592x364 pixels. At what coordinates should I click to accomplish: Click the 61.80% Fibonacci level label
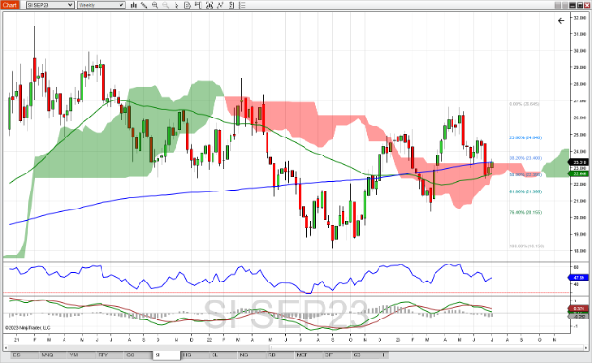pyautogui.click(x=526, y=191)
